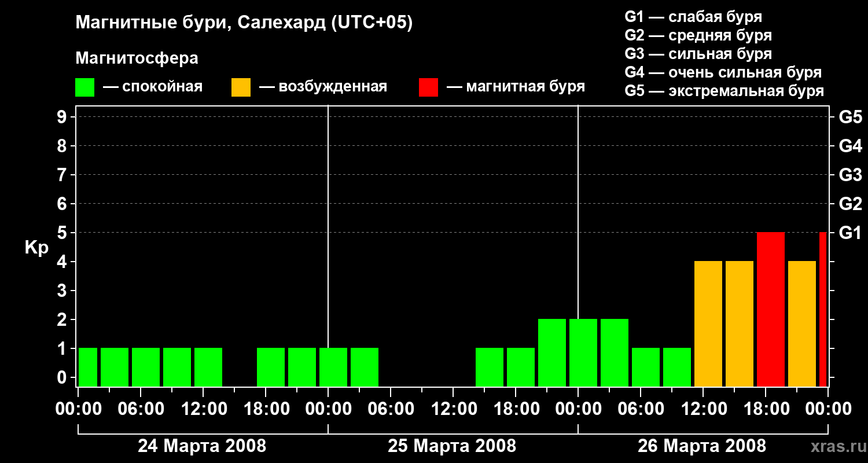Click the 18:00 time label for 25 Марта
This screenshot has height=463, width=868.
point(516,409)
